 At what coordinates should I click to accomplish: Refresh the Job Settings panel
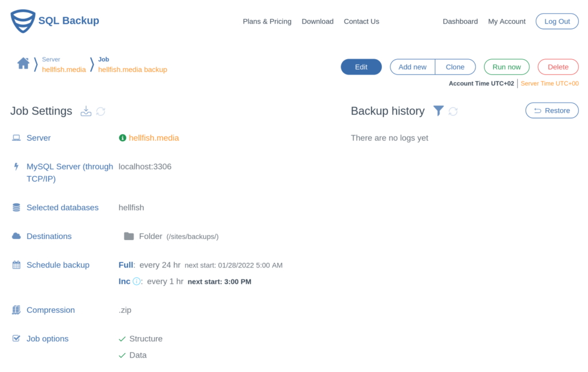click(101, 111)
